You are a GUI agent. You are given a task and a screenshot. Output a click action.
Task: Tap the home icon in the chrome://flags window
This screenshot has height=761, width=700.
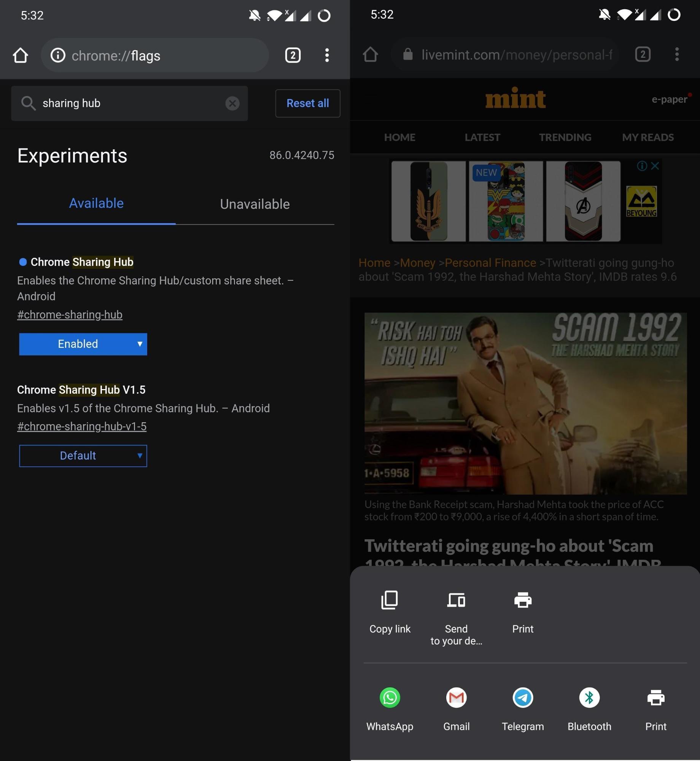pyautogui.click(x=21, y=56)
